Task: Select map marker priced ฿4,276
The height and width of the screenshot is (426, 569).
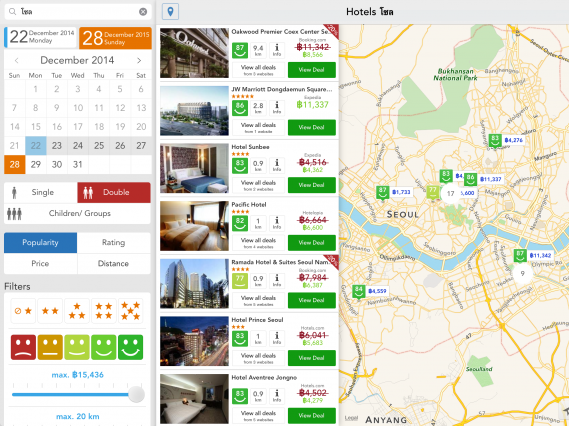Action: pos(507,140)
